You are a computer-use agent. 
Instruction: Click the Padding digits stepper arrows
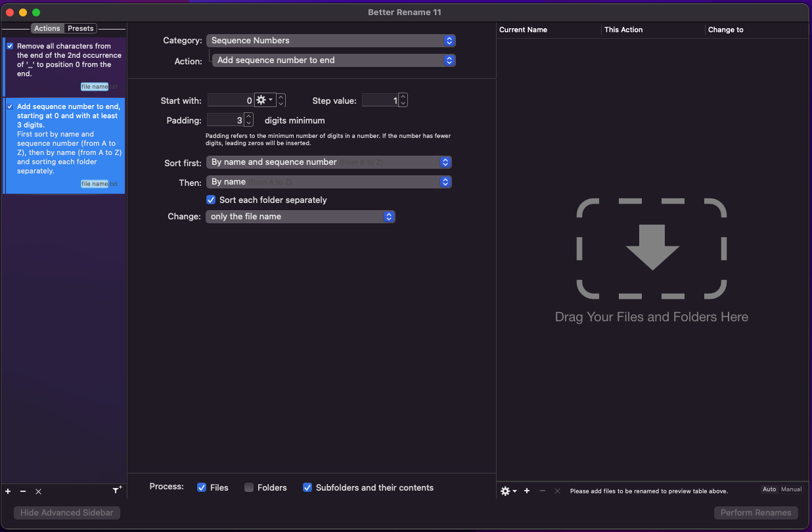point(248,120)
